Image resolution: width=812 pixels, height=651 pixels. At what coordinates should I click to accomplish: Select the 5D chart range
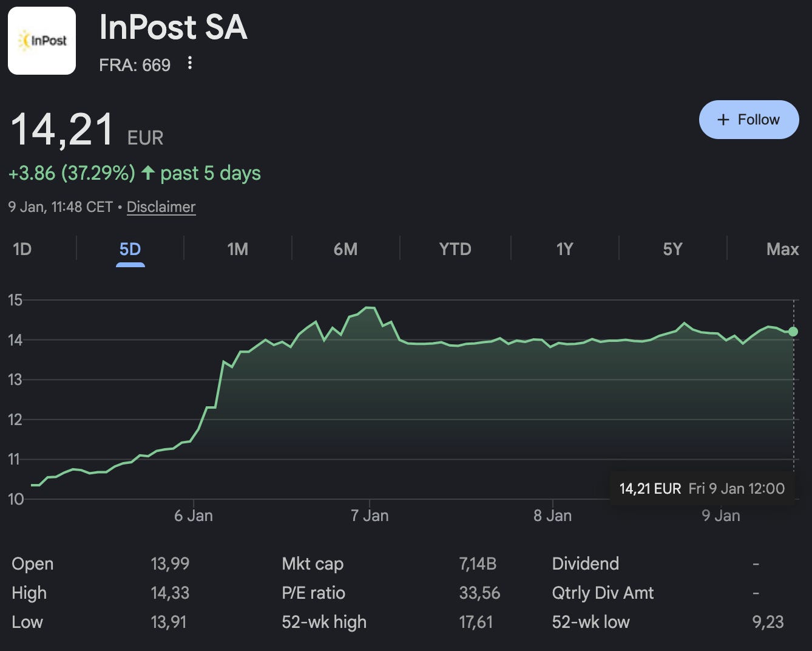click(x=130, y=249)
